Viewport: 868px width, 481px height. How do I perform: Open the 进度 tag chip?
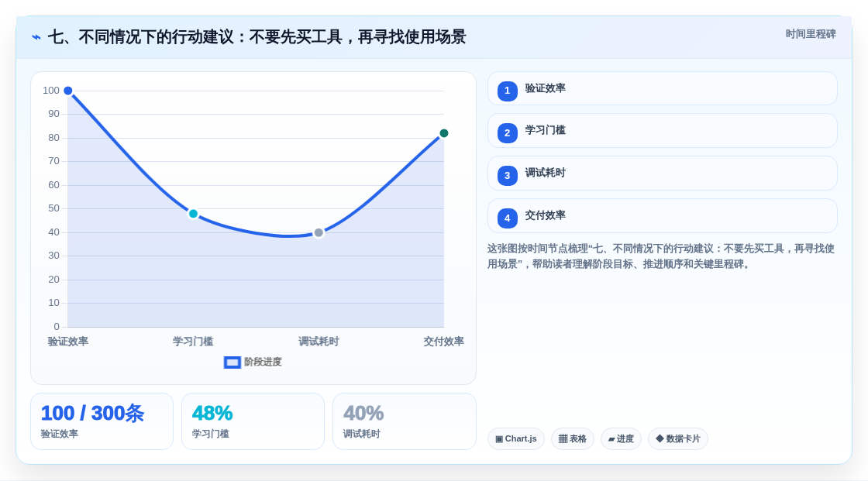(621, 439)
